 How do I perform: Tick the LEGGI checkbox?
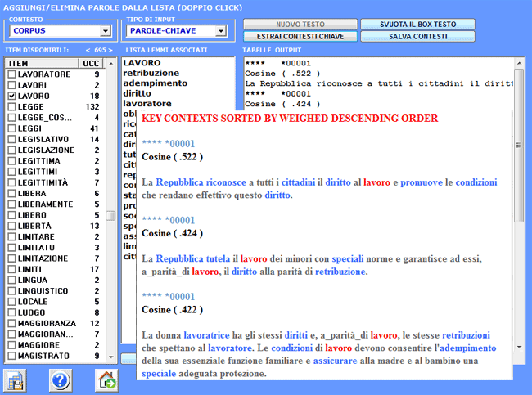pos(12,128)
